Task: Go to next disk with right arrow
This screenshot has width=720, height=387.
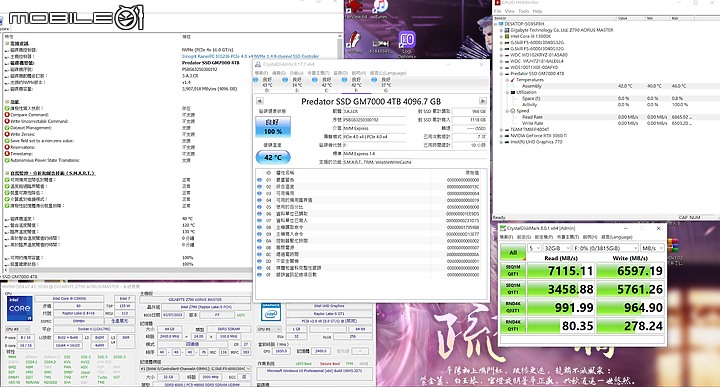Action: (483, 101)
